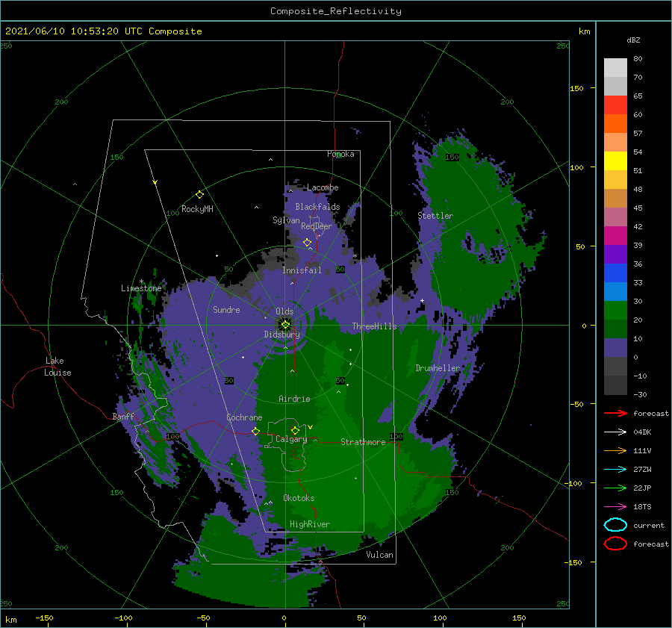The width and height of the screenshot is (672, 628).
Task: Click the bright green swatch between 30 and 20
Action: (x=615, y=311)
